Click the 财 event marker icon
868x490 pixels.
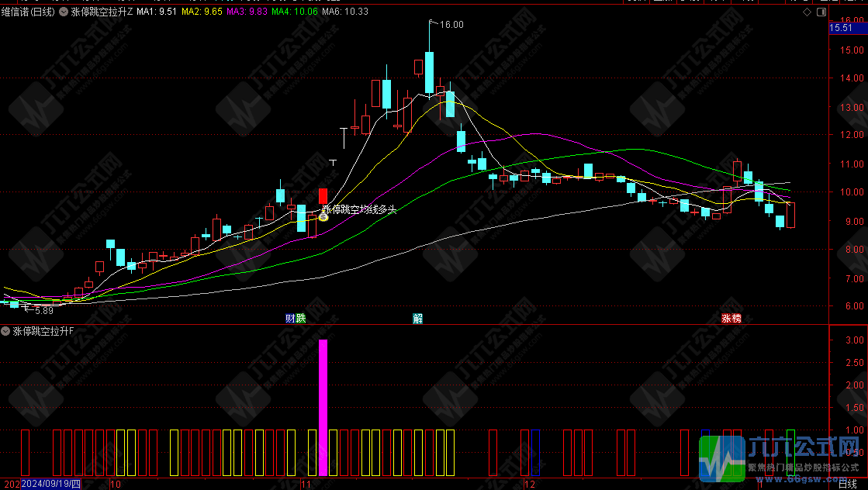290,318
